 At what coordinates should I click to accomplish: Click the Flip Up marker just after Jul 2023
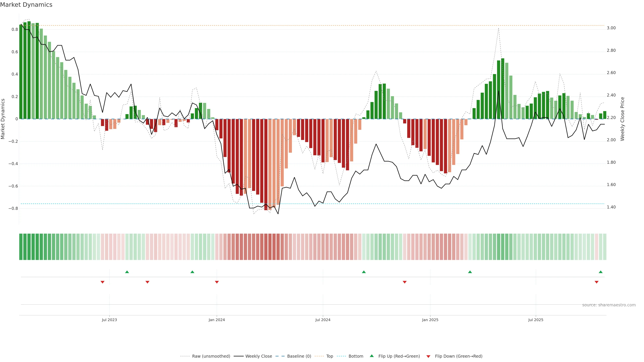pyautogui.click(x=127, y=272)
